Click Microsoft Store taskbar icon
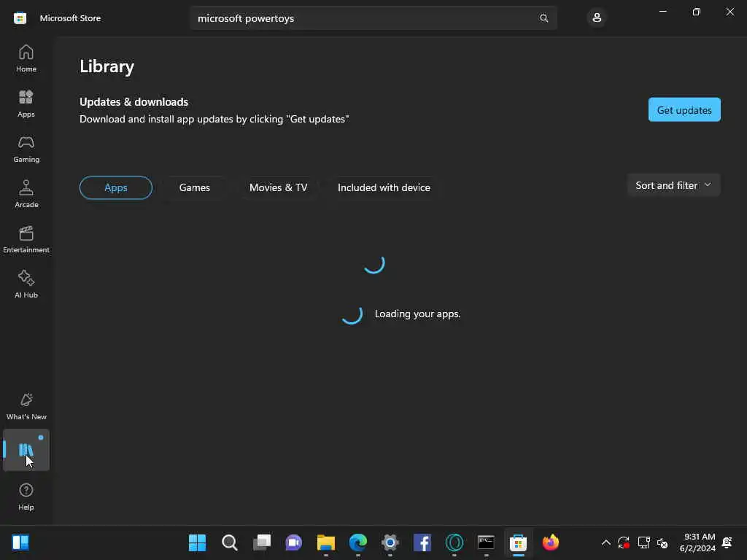This screenshot has height=560, width=747. point(519,542)
